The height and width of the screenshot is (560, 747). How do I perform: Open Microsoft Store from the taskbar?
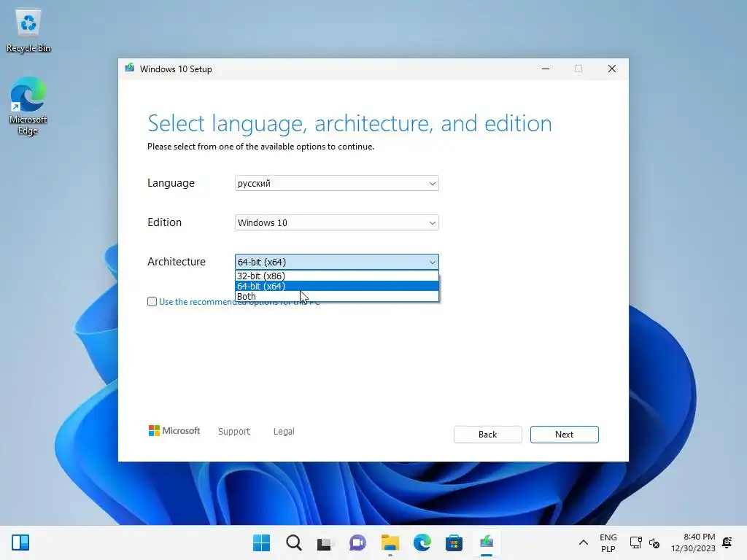click(x=454, y=542)
